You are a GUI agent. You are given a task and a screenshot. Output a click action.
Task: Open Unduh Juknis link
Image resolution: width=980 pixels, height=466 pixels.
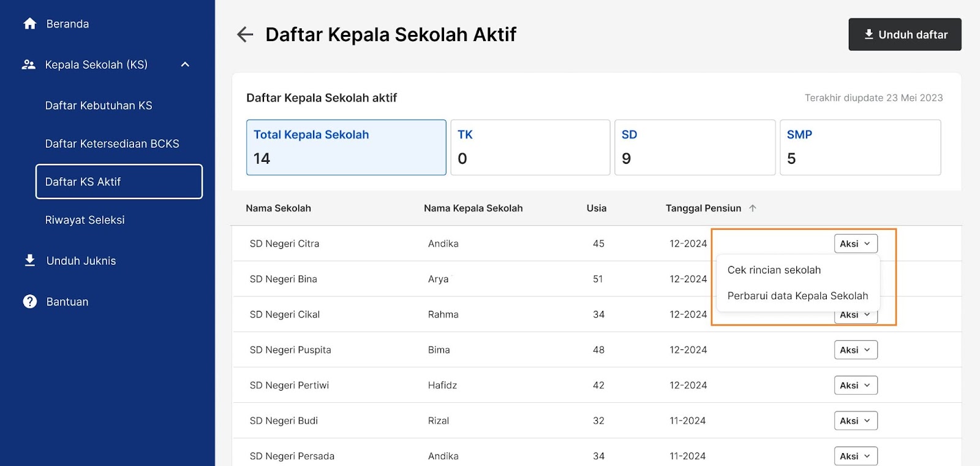(81, 261)
